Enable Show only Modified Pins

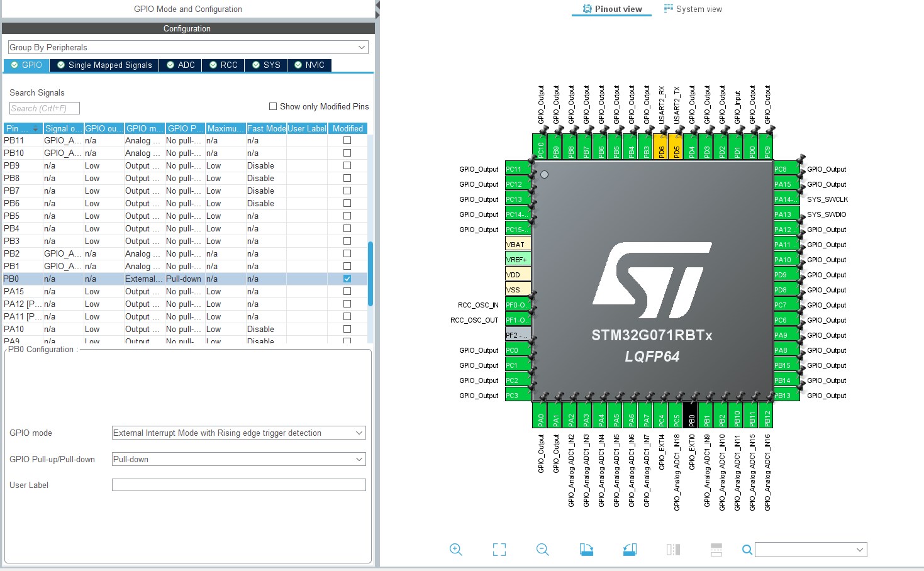pos(273,107)
